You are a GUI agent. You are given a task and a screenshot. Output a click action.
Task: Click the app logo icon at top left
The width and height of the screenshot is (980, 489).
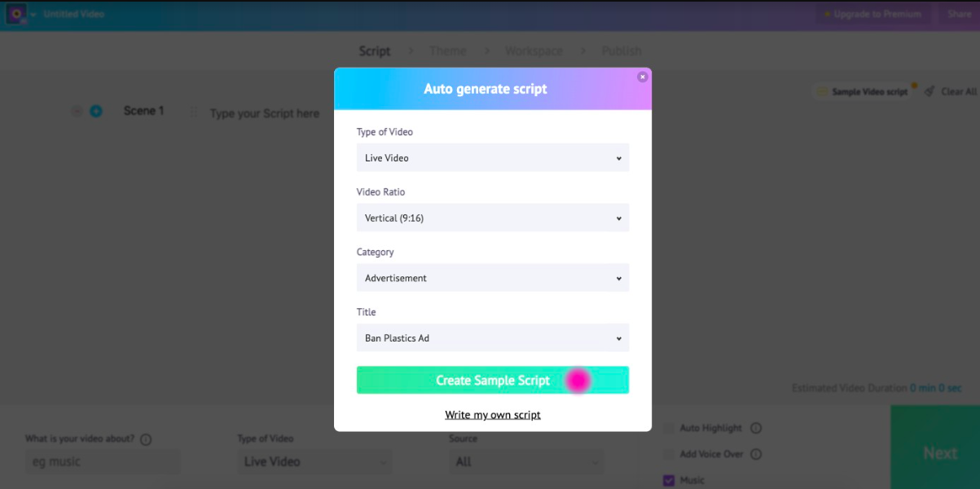(x=16, y=14)
